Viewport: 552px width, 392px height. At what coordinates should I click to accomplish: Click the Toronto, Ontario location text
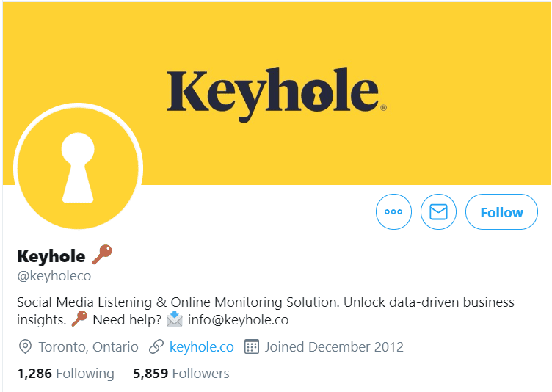click(88, 347)
